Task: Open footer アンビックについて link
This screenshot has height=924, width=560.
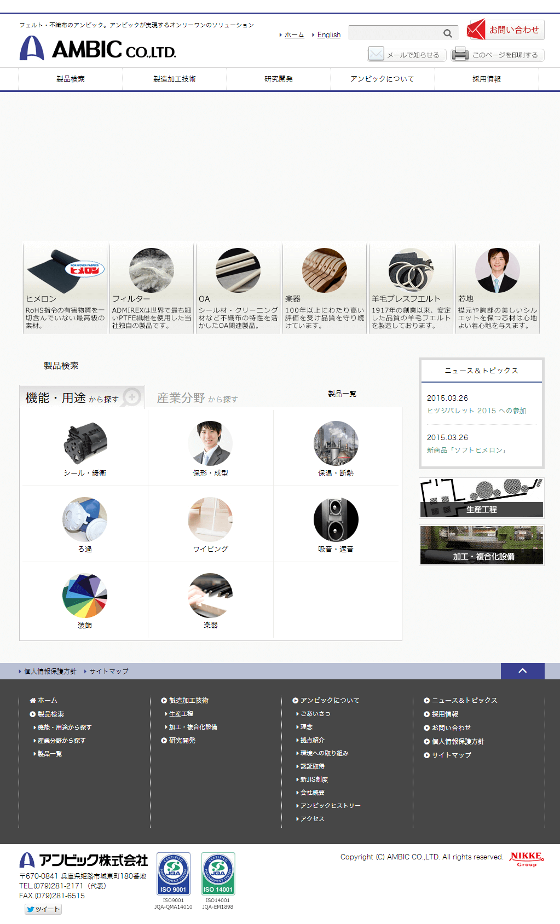Action: tap(326, 700)
